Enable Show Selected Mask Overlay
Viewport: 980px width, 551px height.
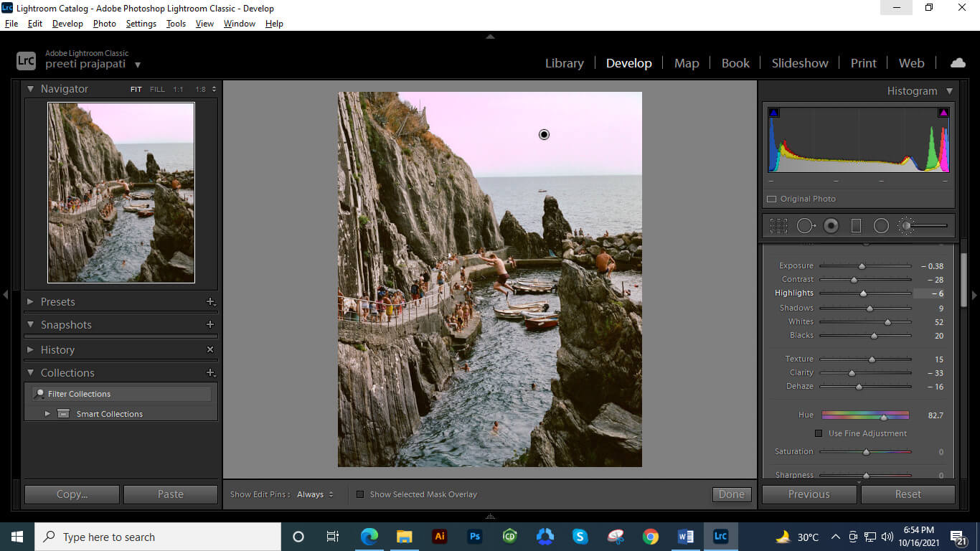(360, 494)
